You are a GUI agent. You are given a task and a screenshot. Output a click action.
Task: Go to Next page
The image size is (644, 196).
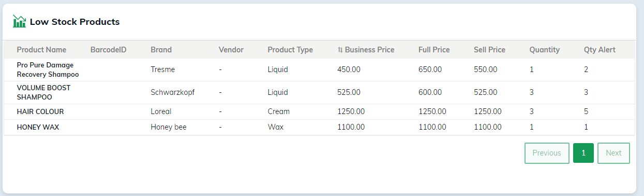[x=613, y=153]
